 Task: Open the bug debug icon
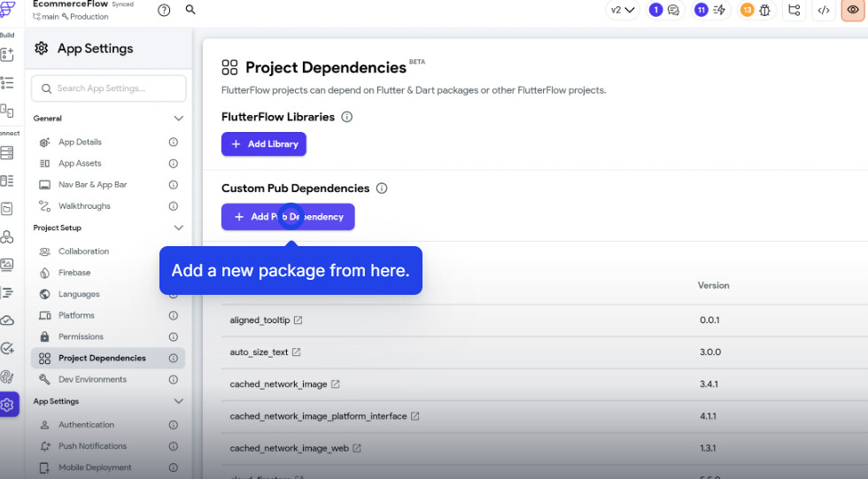click(x=765, y=10)
